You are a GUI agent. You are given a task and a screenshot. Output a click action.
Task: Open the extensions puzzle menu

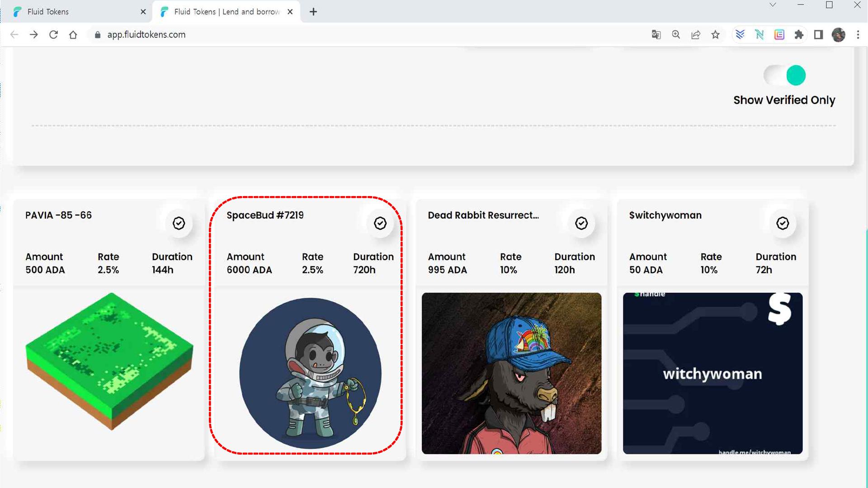pyautogui.click(x=799, y=35)
